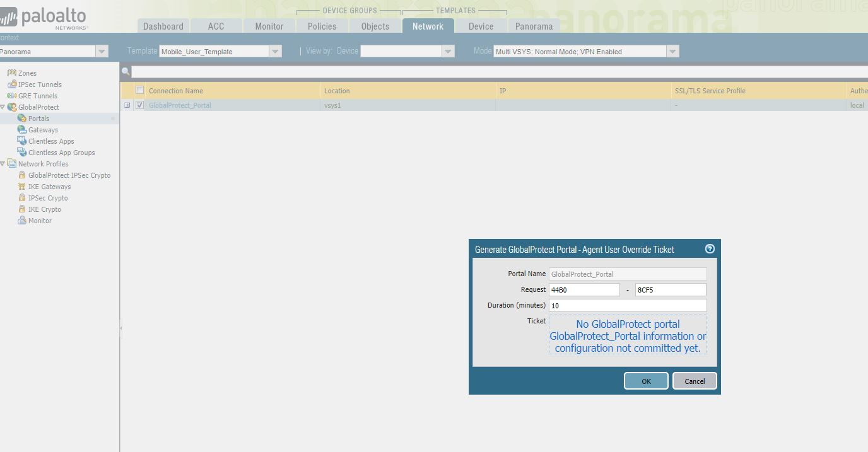Select IPSec Tunnels in the sidebar
The width and height of the screenshot is (868, 452).
click(x=40, y=84)
